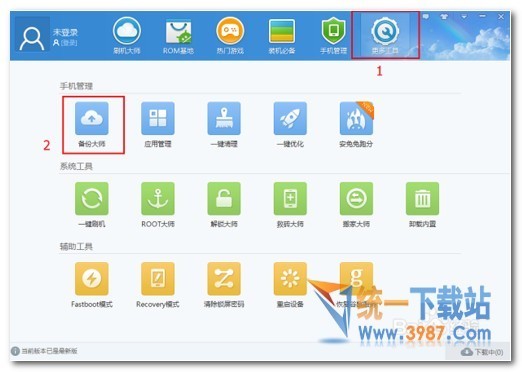Open the 下载中(0) downloads button
Screen dimensions: 522x372
coord(482,352)
